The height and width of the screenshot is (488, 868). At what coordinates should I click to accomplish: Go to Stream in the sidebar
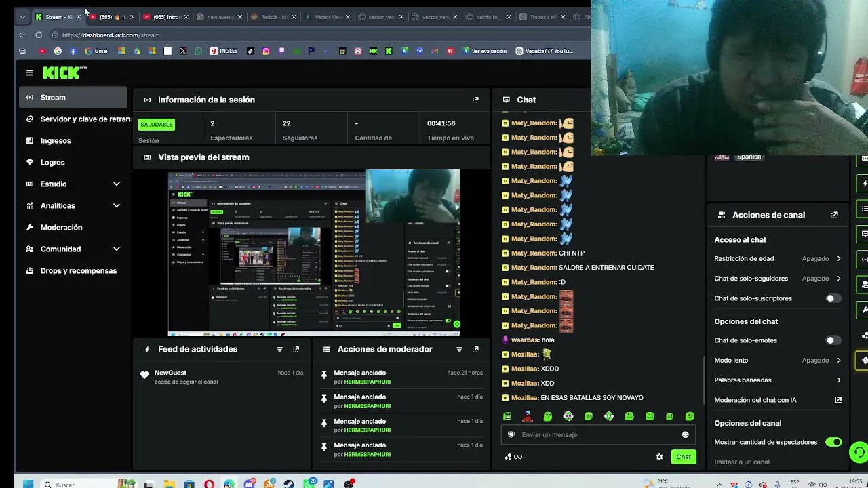point(73,97)
